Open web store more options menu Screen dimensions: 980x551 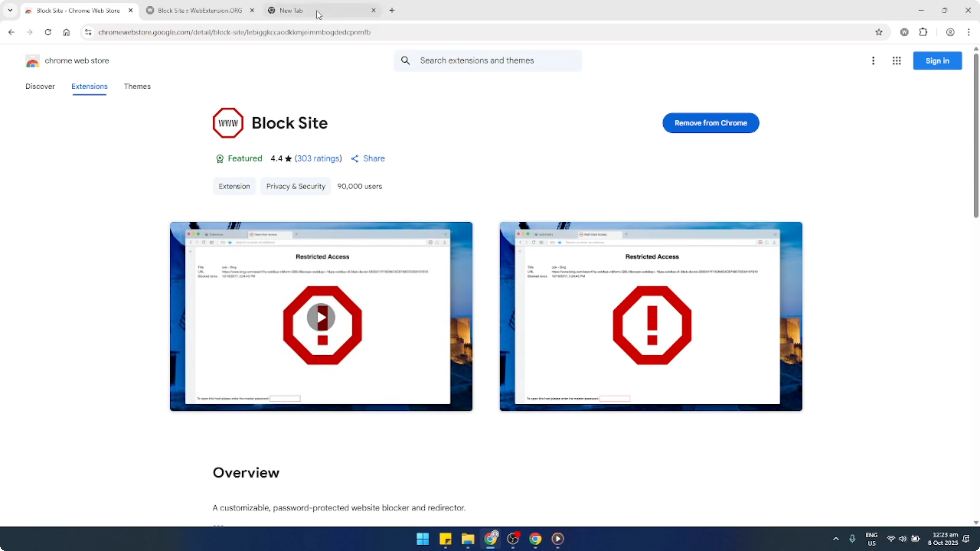(x=873, y=61)
